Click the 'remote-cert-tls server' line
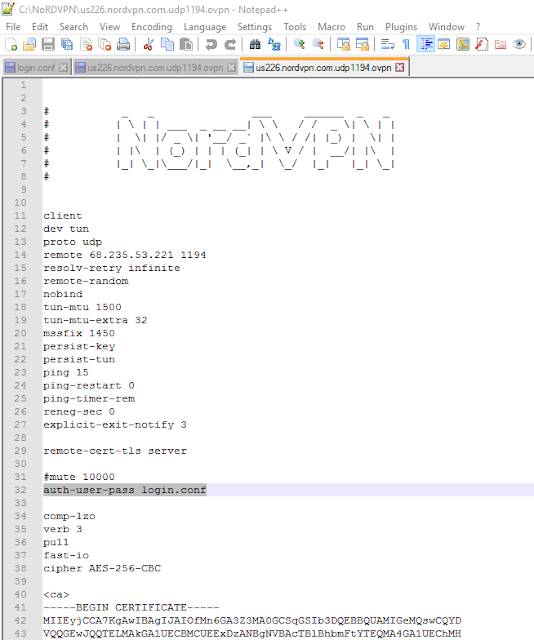This screenshot has height=640, width=534. [115, 451]
